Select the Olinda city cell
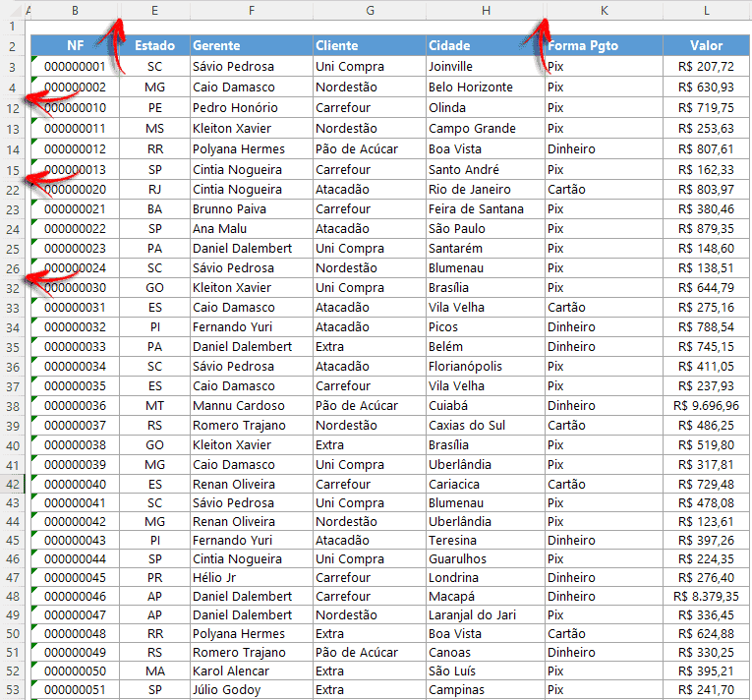The width and height of the screenshot is (752, 700). pos(486,107)
